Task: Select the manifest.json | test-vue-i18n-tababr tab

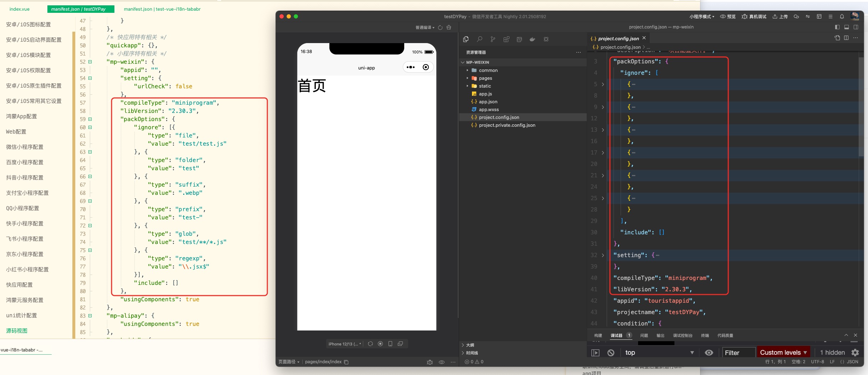Action: (x=162, y=9)
